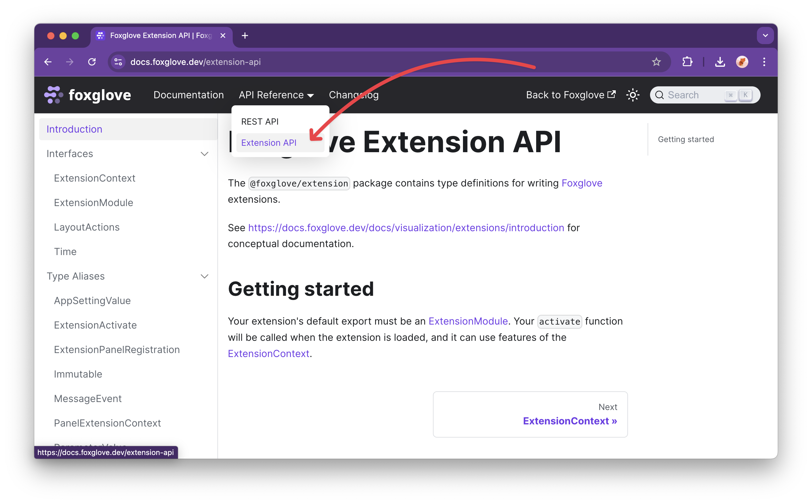
Task: Expand the Interfaces section in the sidebar
Action: click(x=205, y=154)
